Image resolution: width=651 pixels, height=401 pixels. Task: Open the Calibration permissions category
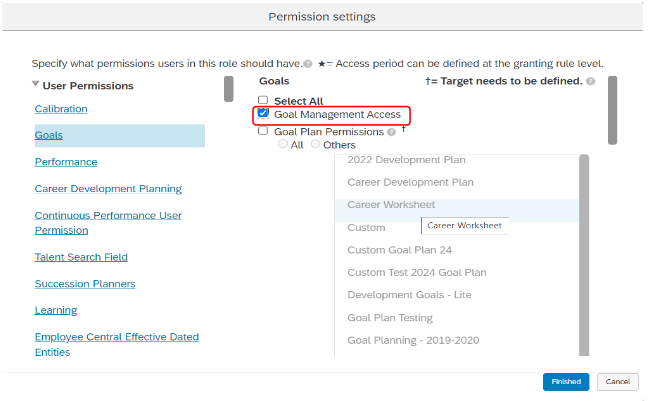point(61,109)
